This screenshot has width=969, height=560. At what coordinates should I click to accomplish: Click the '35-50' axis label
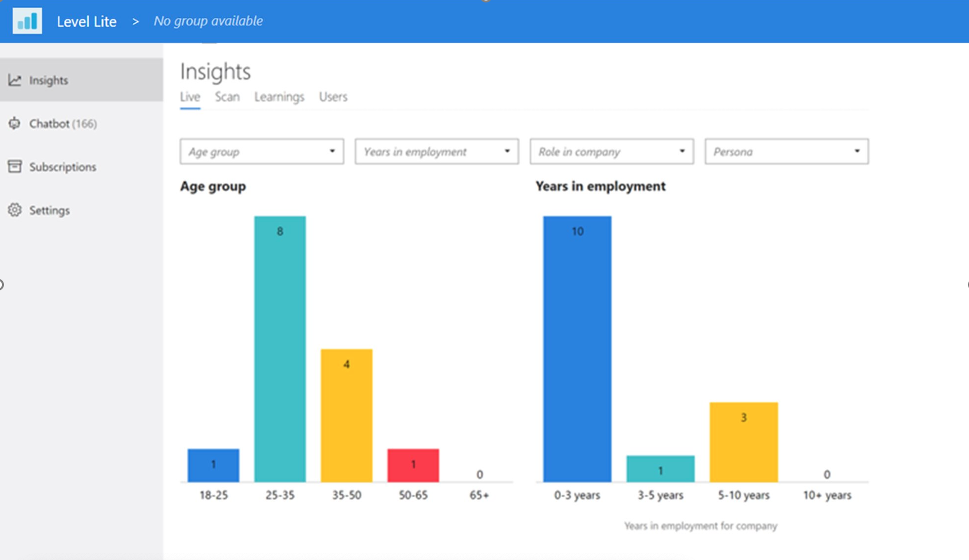pos(347,495)
